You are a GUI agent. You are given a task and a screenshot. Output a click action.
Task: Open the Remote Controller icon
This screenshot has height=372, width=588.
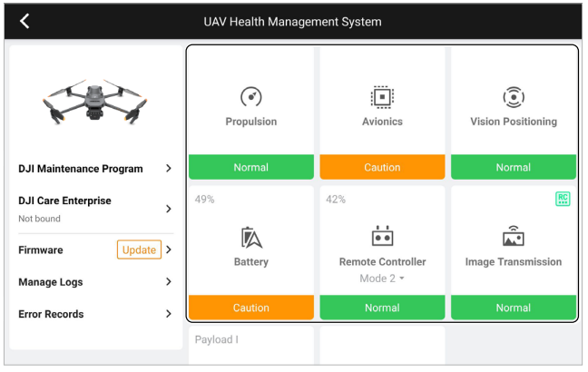(x=382, y=236)
